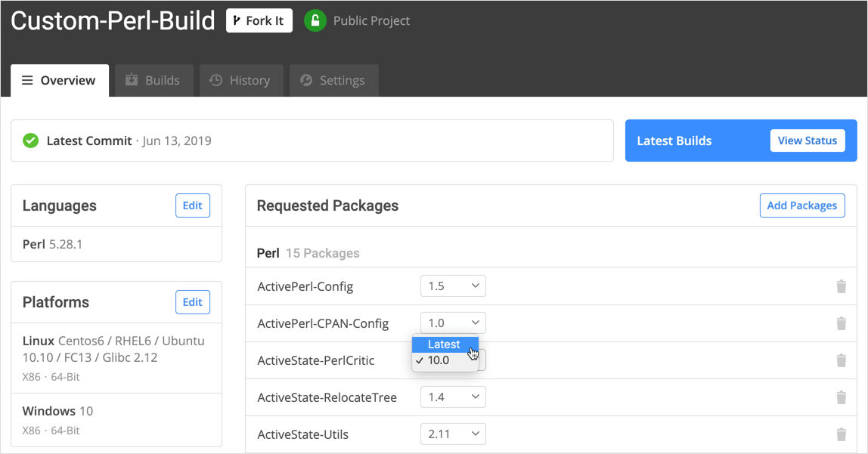Screen dimensions: 868x454
Task: Open the Settings tab
Action: (x=333, y=81)
